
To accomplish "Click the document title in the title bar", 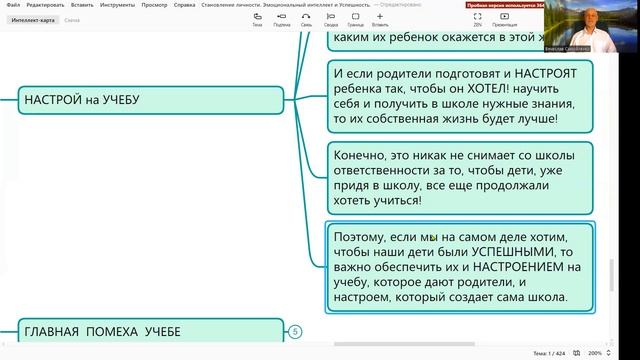I will [286, 5].
